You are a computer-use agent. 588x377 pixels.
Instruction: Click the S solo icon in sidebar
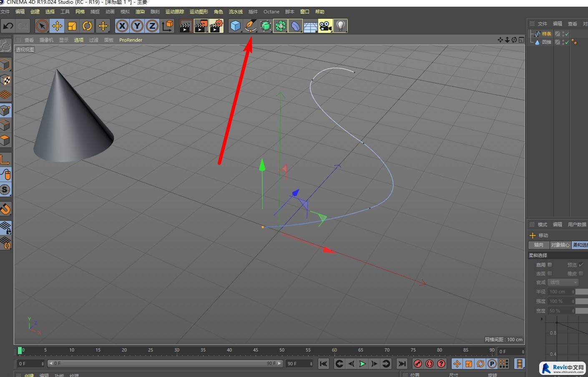[x=5, y=190]
